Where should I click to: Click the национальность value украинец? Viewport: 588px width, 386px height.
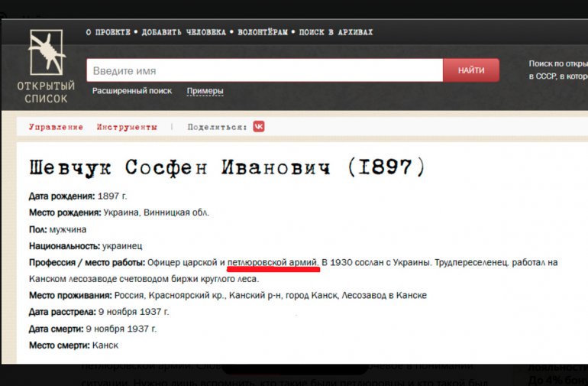[123, 246]
